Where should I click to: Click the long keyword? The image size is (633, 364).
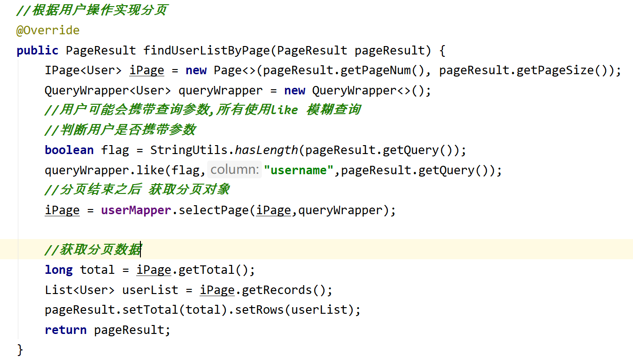click(59, 270)
